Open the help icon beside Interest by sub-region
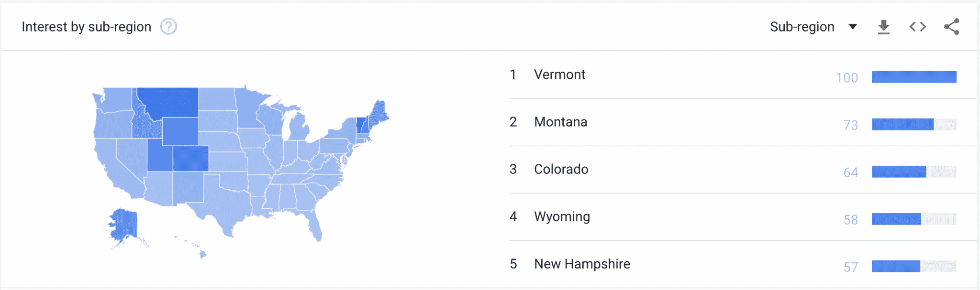Viewport: 980px width, 290px height. pyautogui.click(x=168, y=27)
